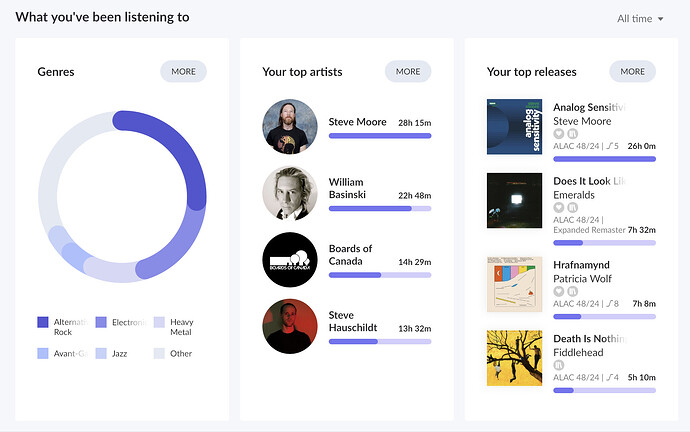The image size is (690, 432).
Task: Click library icon under Fiddlehead release
Action: pyautogui.click(x=558, y=365)
